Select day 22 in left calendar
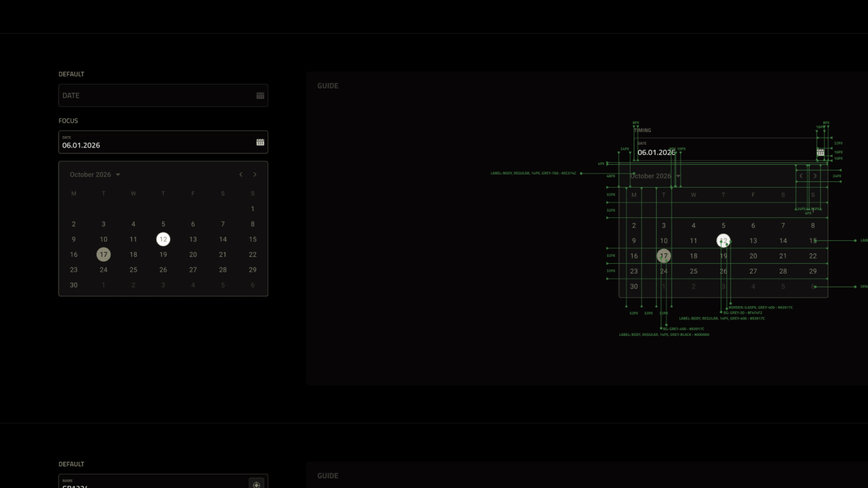Viewport: 868px width, 488px height. click(x=253, y=255)
